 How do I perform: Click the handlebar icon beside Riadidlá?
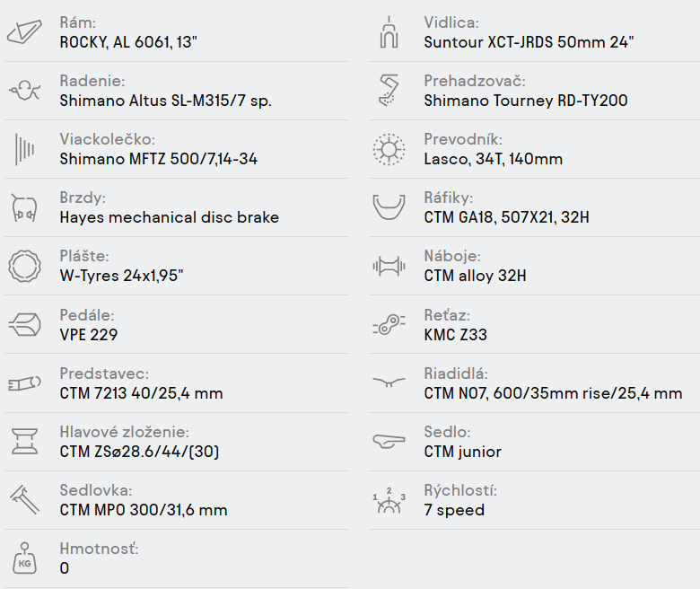coord(389,382)
